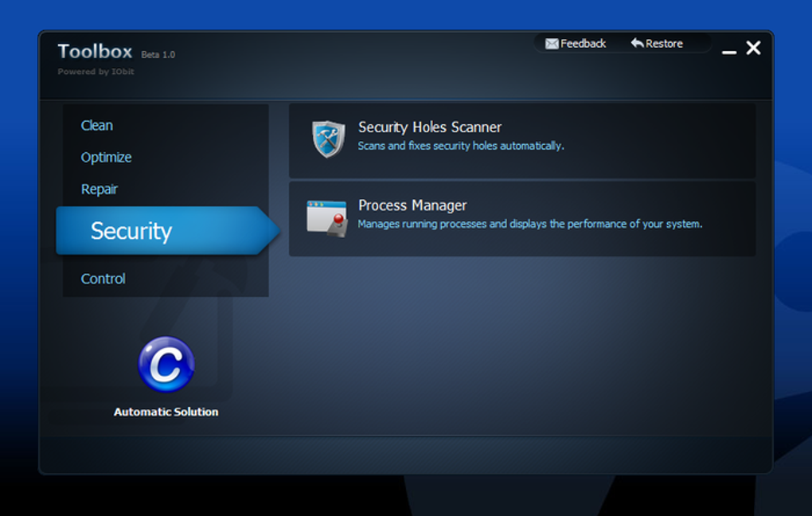Click the Toolbox title logo text
The image size is (812, 516).
(x=96, y=51)
